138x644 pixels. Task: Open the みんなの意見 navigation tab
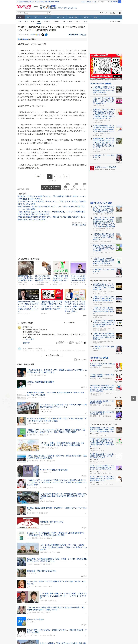coord(73,17)
